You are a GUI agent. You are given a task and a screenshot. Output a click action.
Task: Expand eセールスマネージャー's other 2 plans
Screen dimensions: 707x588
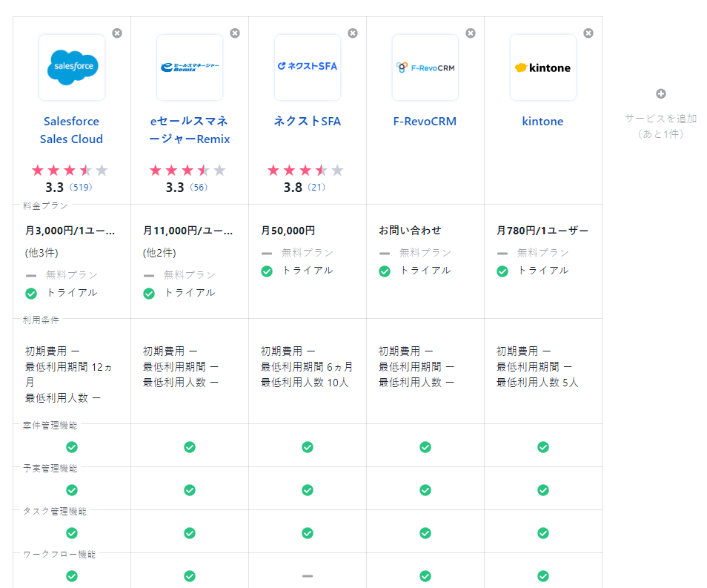click(159, 253)
